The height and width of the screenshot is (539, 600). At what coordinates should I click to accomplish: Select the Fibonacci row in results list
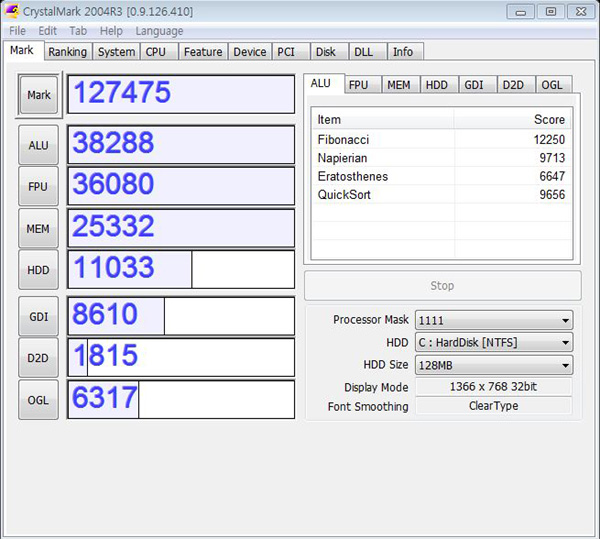coord(441,140)
